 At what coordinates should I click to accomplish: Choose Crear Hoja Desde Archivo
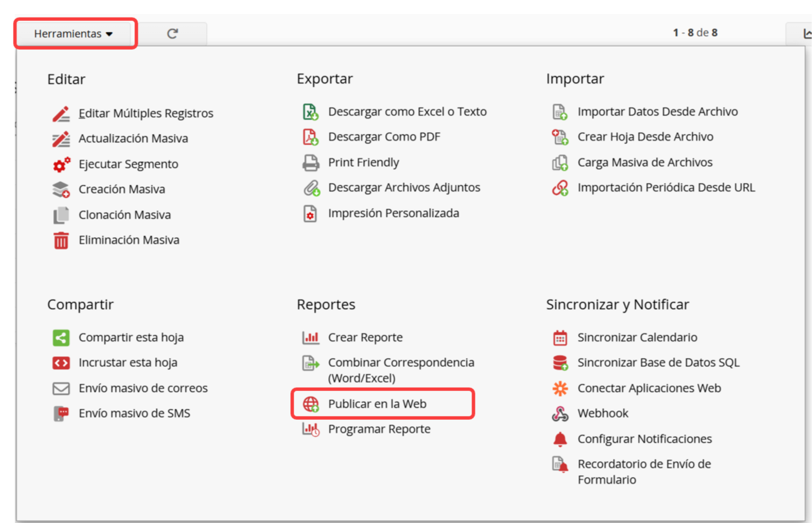click(x=645, y=137)
